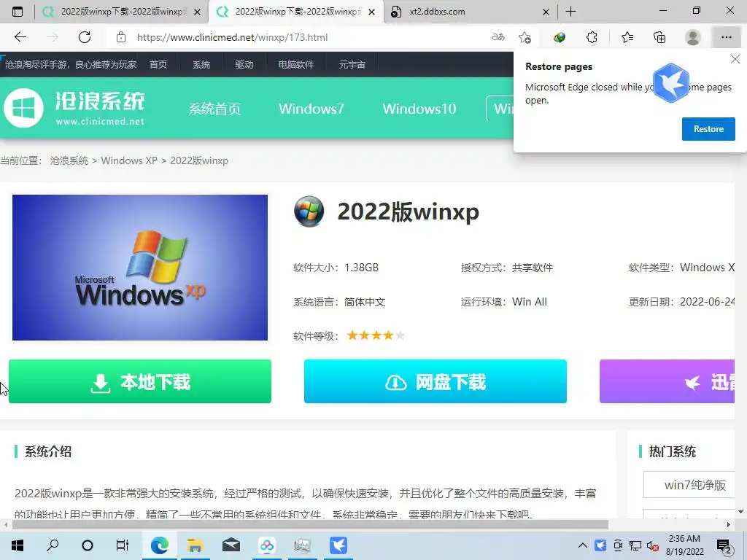747x560 pixels.
Task: Click the horizontal scrollbar thumb
Action: coord(309,525)
